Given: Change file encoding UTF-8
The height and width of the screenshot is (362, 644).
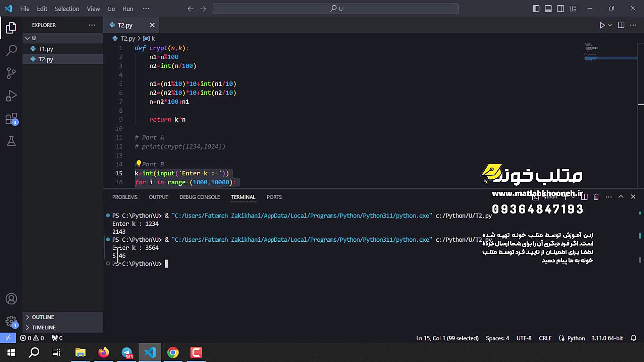Looking at the screenshot, I should coord(524,338).
